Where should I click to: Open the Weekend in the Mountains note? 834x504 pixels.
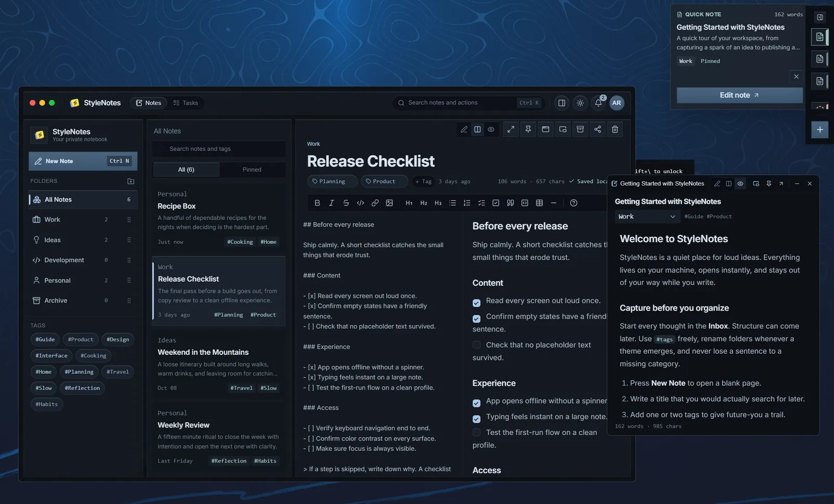218,364
